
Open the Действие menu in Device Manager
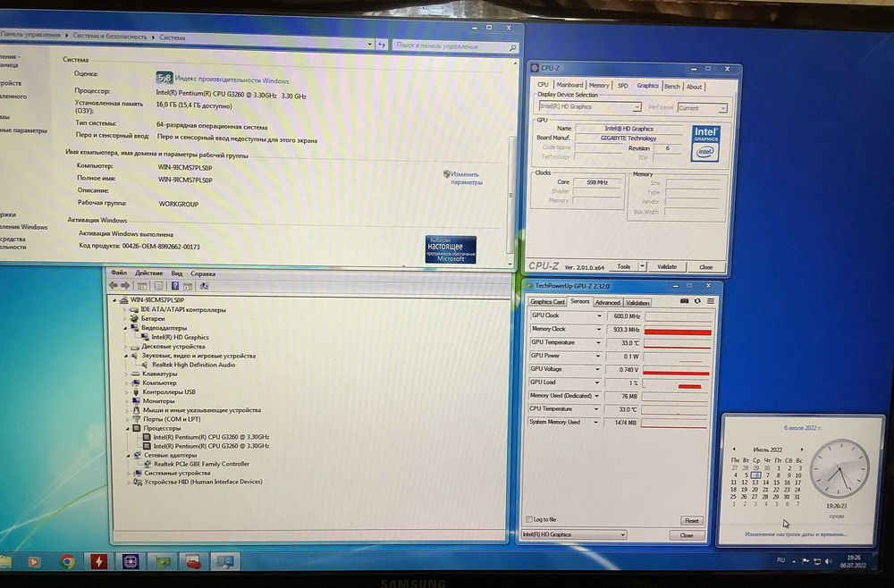click(148, 273)
